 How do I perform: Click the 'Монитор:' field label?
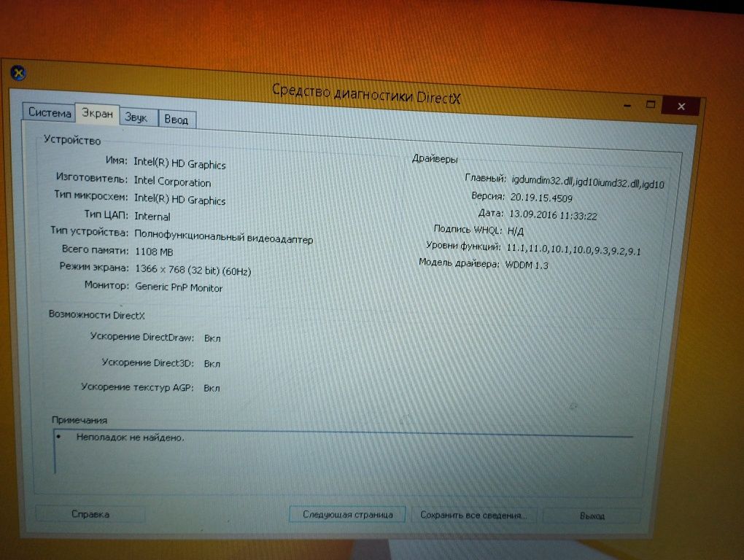(106, 285)
